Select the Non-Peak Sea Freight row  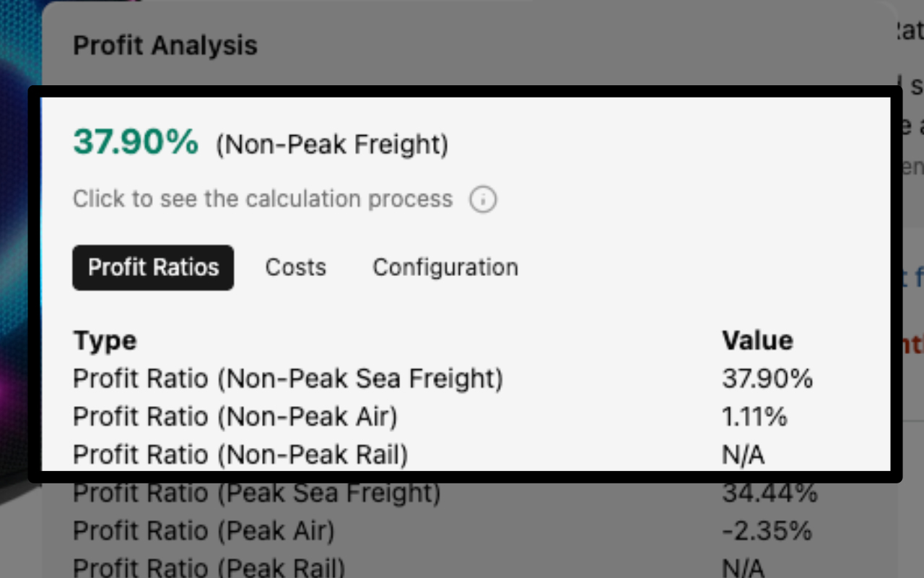tap(288, 379)
